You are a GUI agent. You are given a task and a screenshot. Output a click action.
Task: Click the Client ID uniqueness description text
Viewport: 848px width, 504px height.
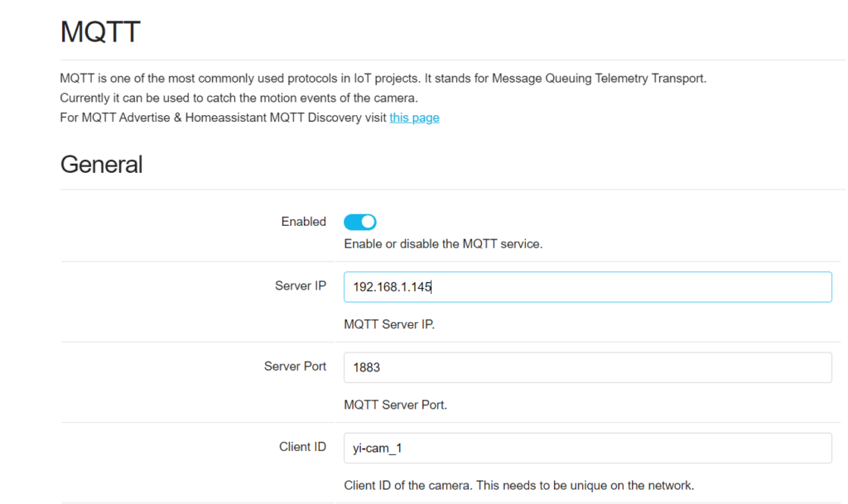click(518, 485)
